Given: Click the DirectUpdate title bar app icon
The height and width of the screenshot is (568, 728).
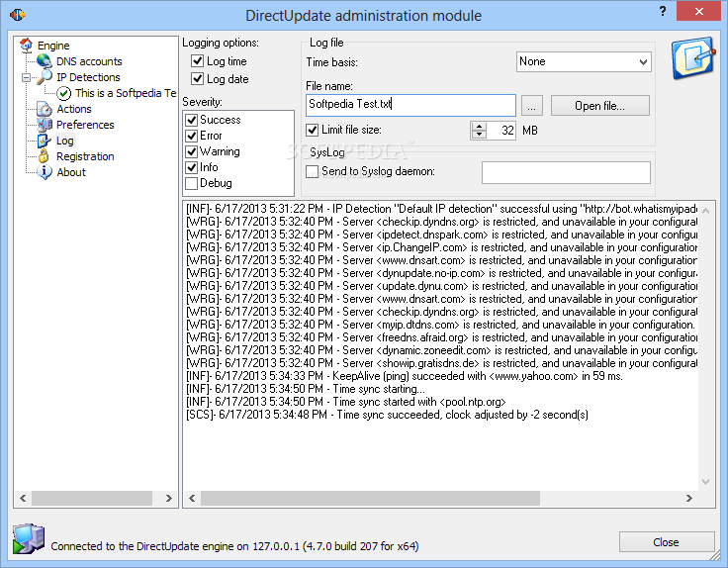Looking at the screenshot, I should 18,15.
